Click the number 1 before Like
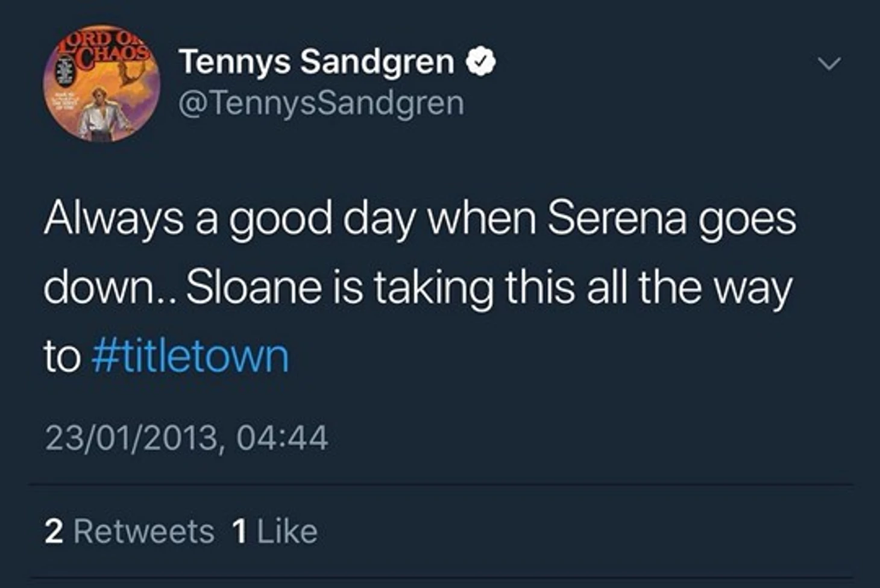The width and height of the screenshot is (880, 588). (239, 531)
